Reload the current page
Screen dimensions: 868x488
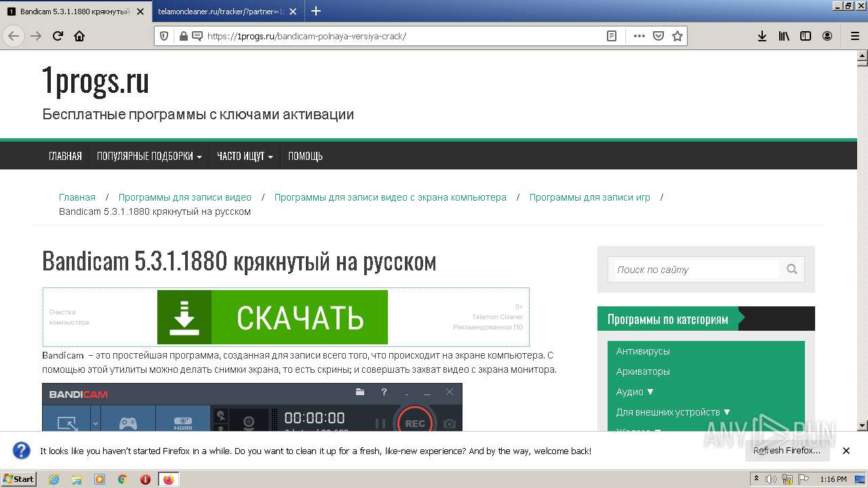click(x=58, y=37)
